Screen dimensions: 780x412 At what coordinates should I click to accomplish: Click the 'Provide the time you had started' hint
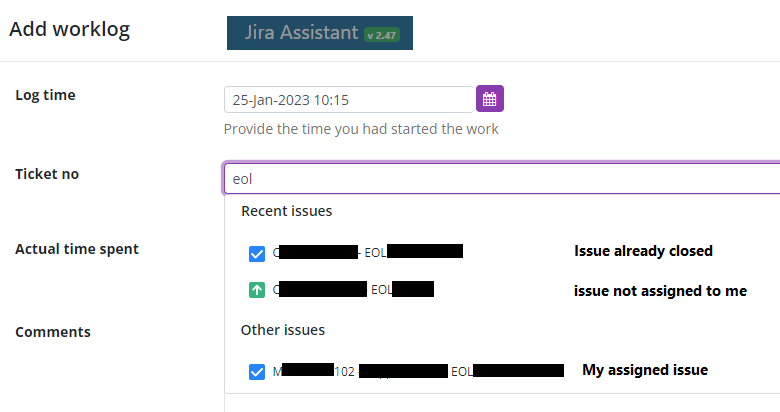click(x=361, y=129)
